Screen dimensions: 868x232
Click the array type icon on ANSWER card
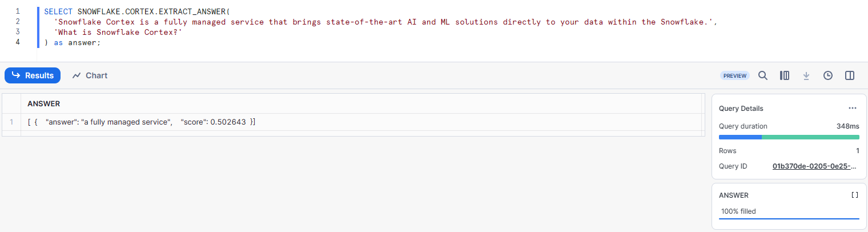pyautogui.click(x=854, y=195)
